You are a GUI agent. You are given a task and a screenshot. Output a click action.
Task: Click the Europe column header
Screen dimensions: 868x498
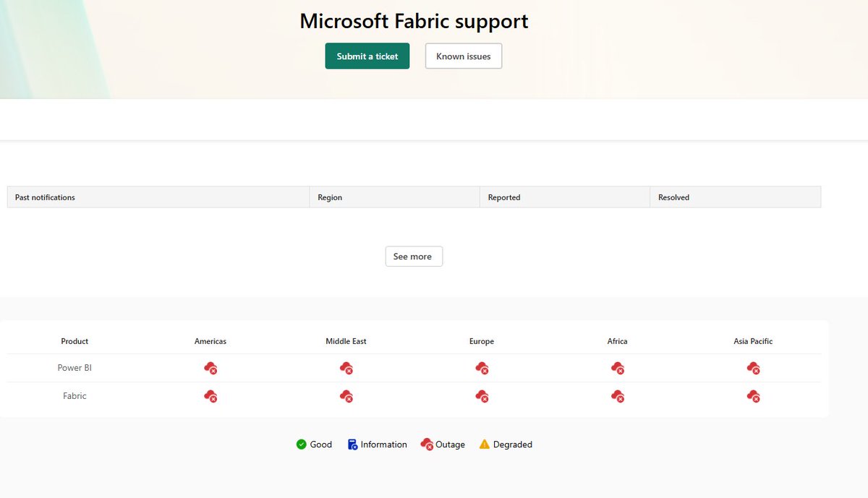tap(482, 341)
